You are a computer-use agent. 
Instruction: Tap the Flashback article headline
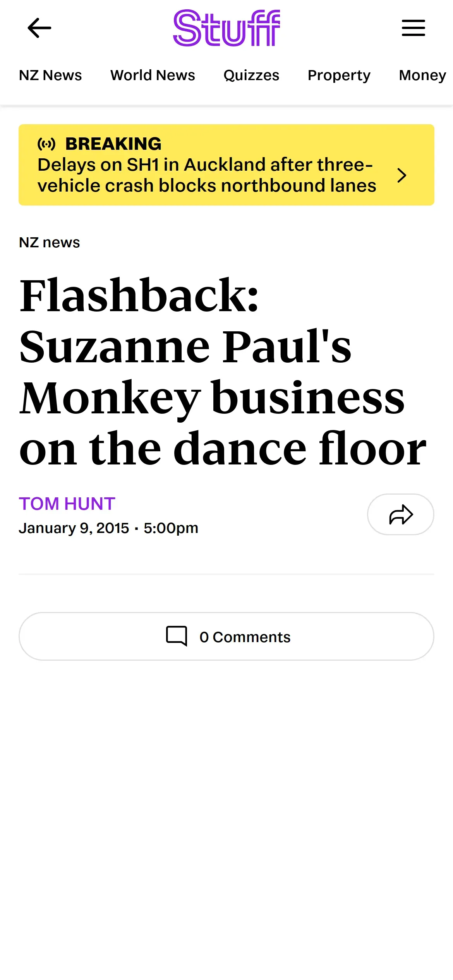(223, 372)
